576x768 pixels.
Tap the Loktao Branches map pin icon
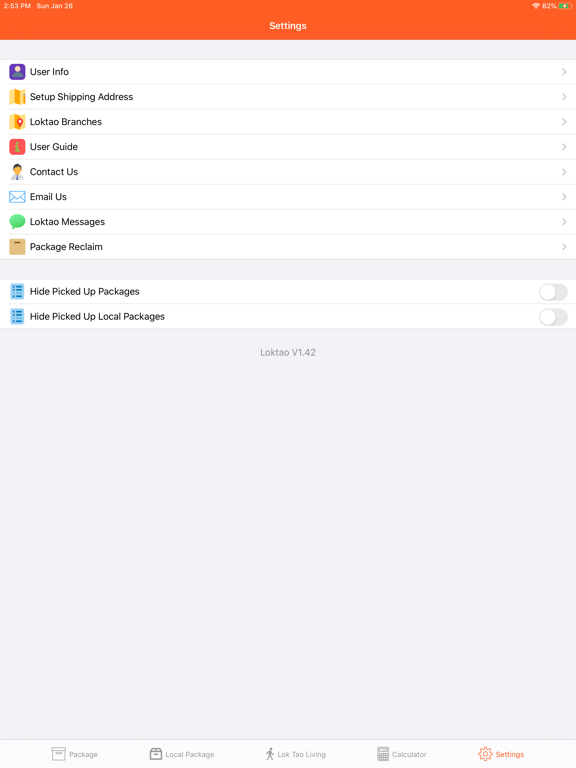[17, 122]
